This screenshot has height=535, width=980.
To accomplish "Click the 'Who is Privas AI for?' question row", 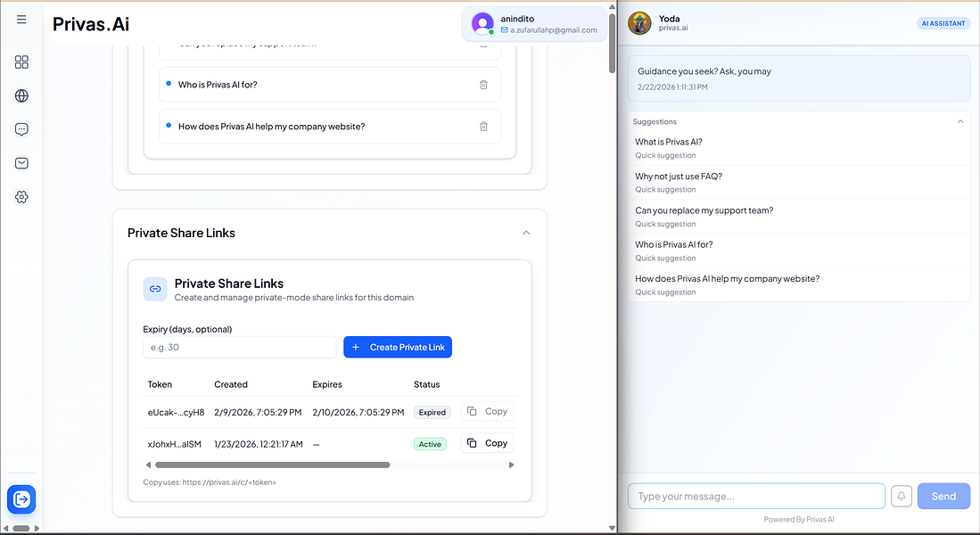I will [330, 85].
